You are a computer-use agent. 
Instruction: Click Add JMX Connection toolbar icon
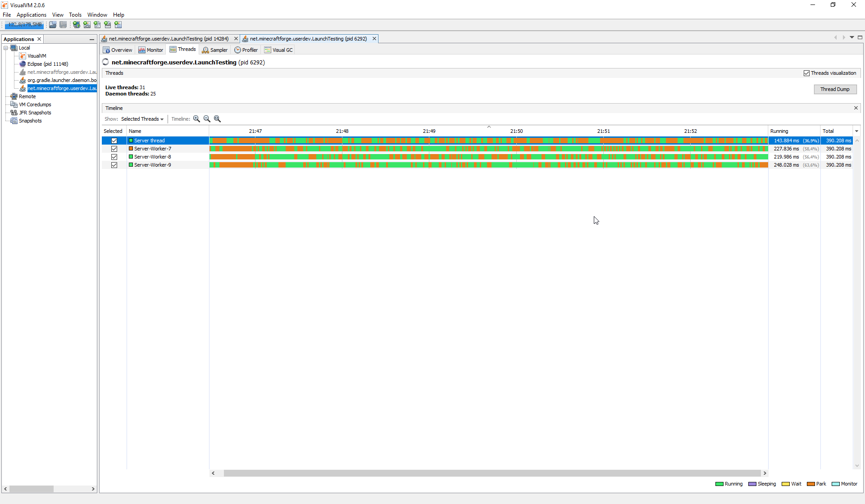(86, 25)
